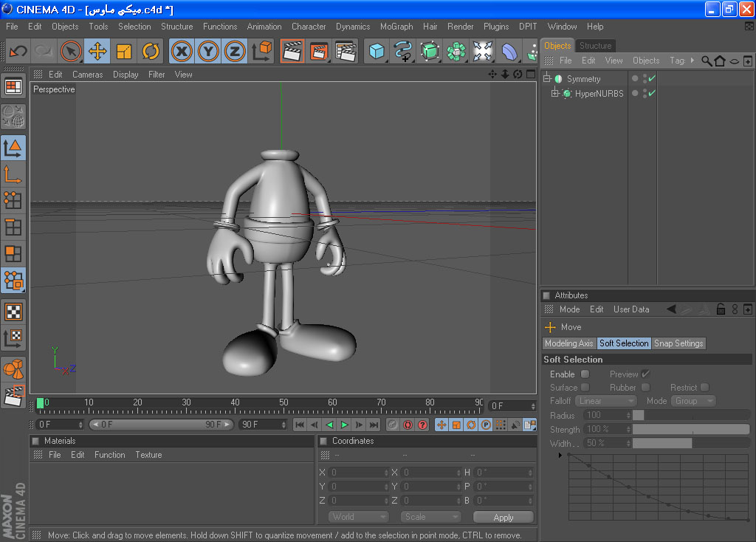Open the Scale coordinate dropdown

[430, 517]
